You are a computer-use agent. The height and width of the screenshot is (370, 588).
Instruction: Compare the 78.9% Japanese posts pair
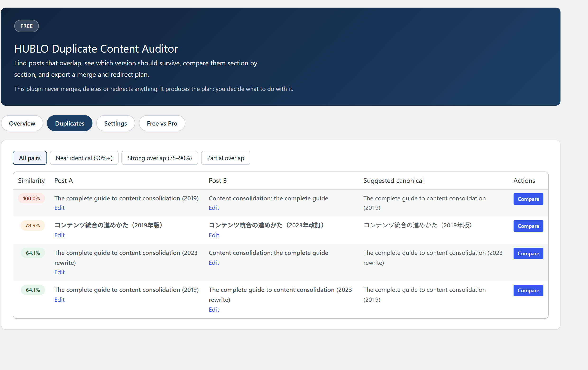click(528, 226)
